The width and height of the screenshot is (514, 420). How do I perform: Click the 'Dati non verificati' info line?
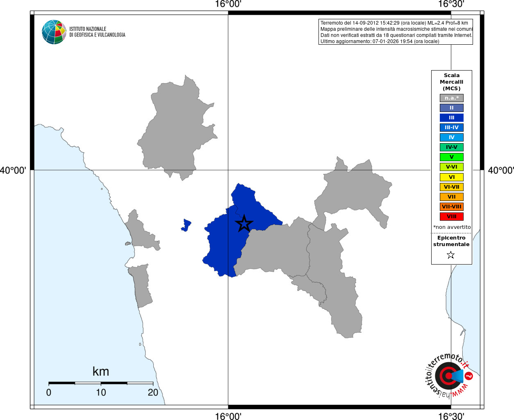click(x=396, y=35)
